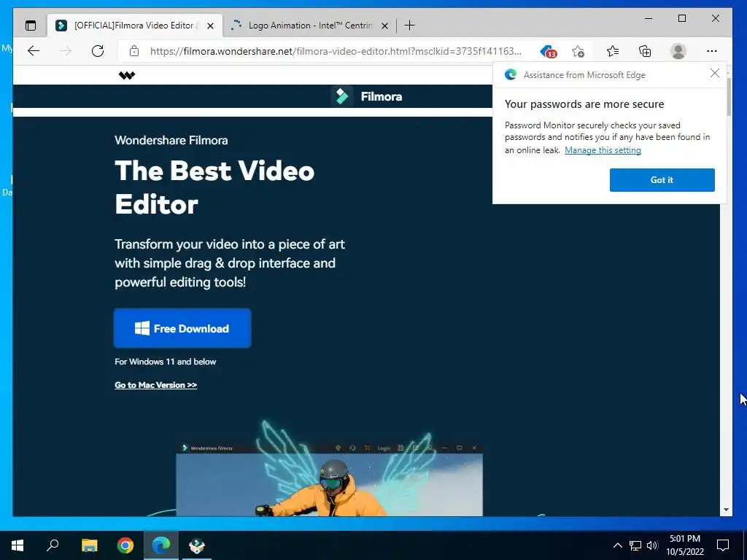
Task: Click the disabled forward navigation arrow
Action: [66, 51]
